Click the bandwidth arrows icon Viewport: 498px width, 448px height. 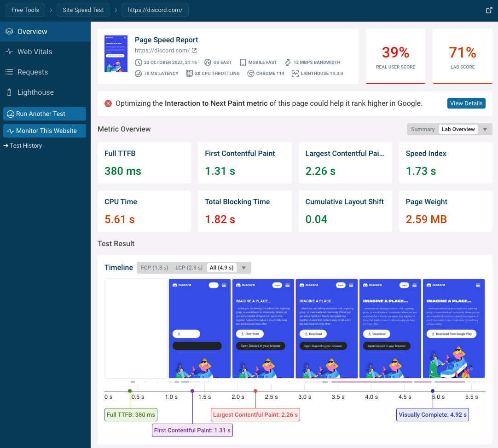tap(288, 63)
